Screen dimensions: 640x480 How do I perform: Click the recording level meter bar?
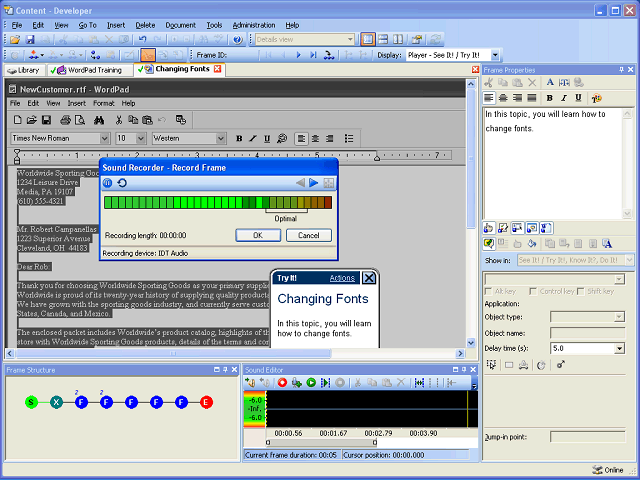pyautogui.click(x=218, y=202)
